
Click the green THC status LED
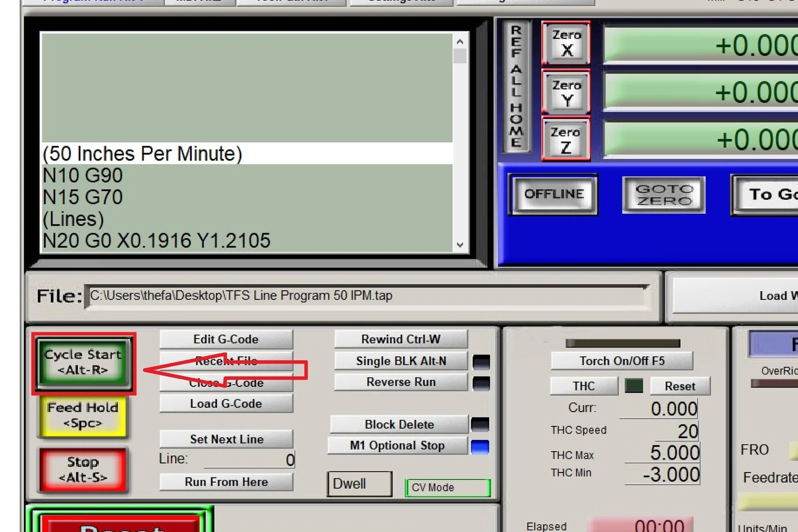[x=634, y=386]
